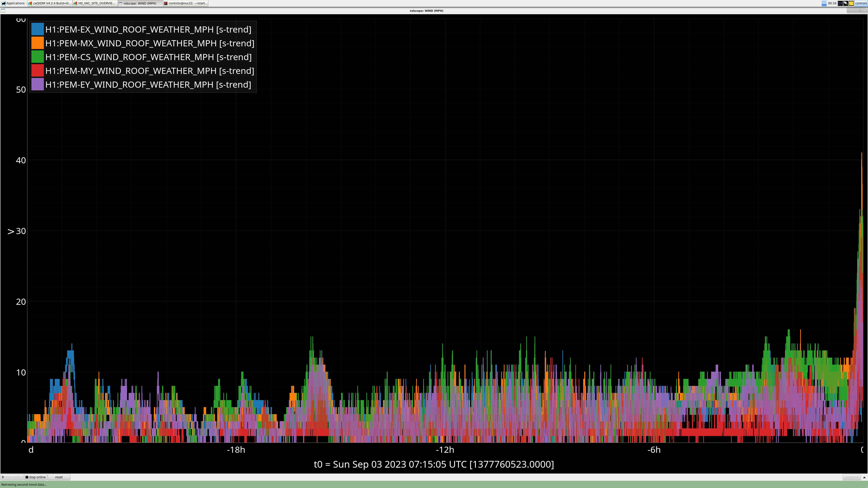This screenshot has height=488, width=868.
Task: Click the 30 y-axis tick label
Action: [21, 231]
